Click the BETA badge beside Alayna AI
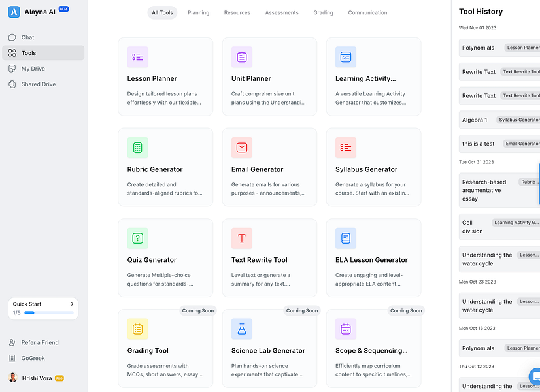The image size is (540, 392). click(x=63, y=9)
